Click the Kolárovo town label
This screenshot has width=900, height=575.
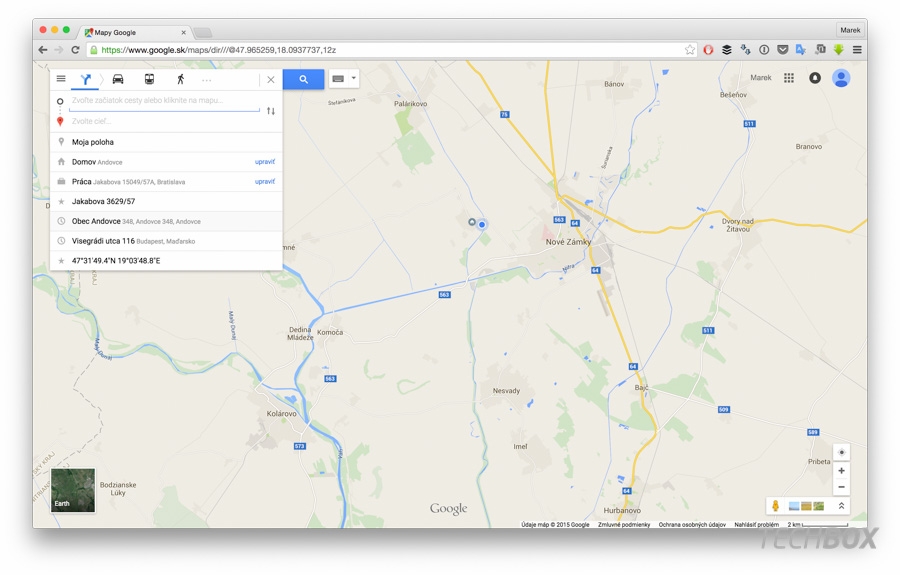point(282,414)
